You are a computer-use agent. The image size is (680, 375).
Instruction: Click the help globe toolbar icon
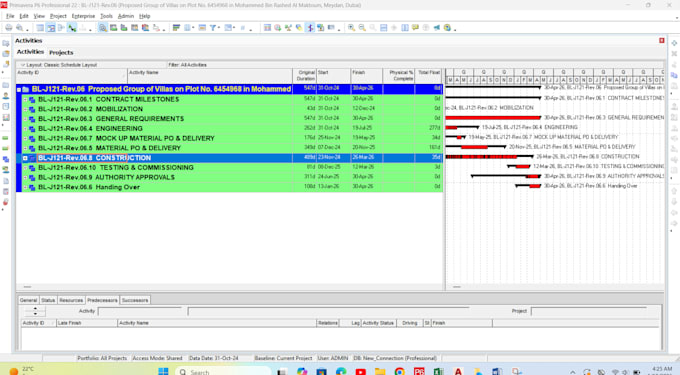[447, 28]
